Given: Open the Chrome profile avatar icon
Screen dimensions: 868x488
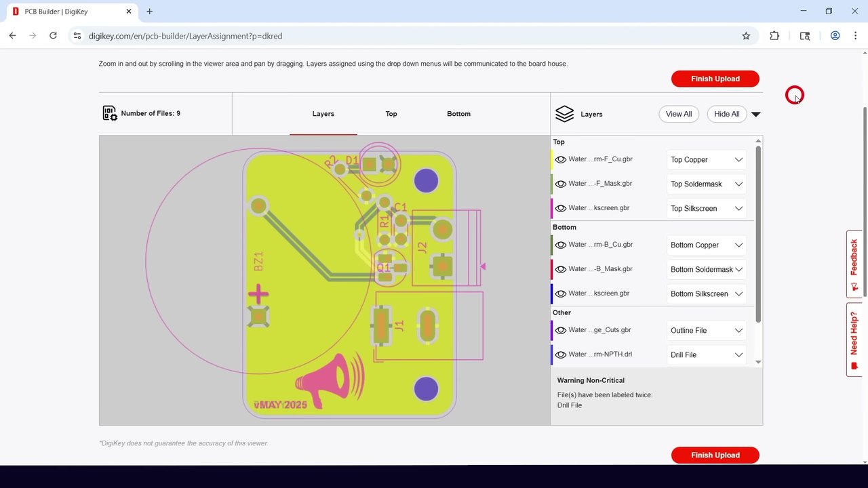Looking at the screenshot, I should tap(835, 36).
